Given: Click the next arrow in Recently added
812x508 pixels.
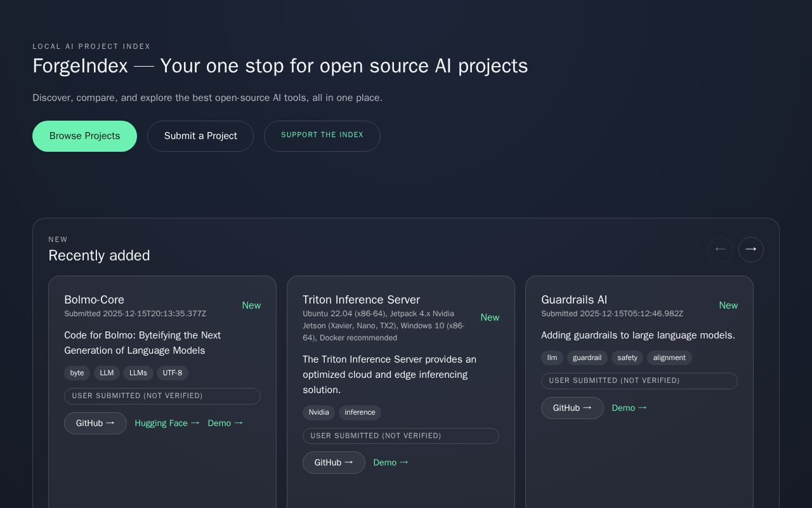Looking at the screenshot, I should coord(750,250).
